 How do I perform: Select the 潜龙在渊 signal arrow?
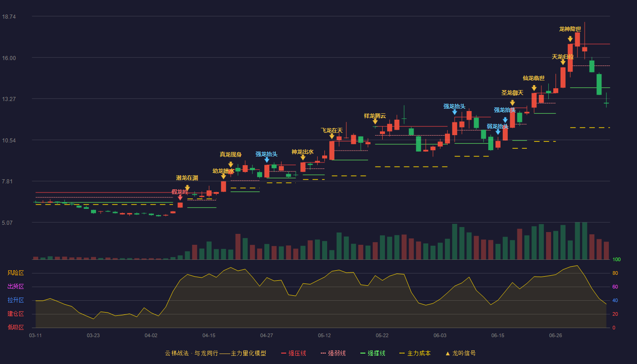pos(187,187)
